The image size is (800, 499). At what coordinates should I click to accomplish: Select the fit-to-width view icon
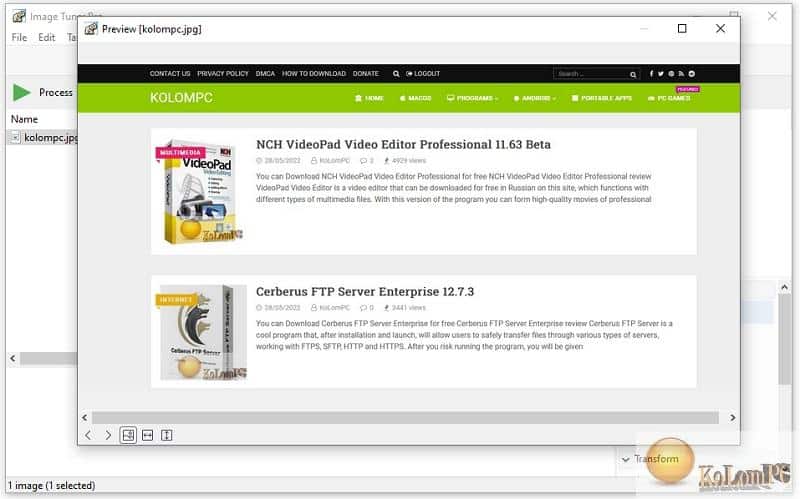[x=147, y=435]
